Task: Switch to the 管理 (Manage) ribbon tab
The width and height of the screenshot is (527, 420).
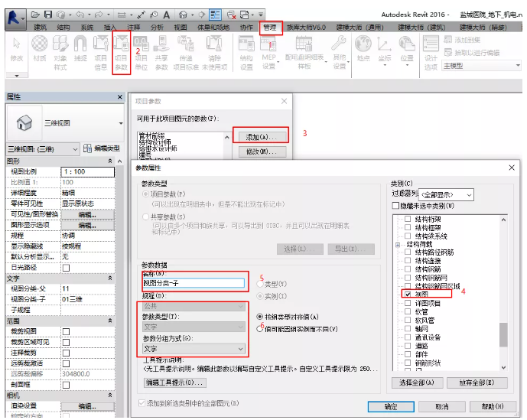Action: [x=270, y=28]
